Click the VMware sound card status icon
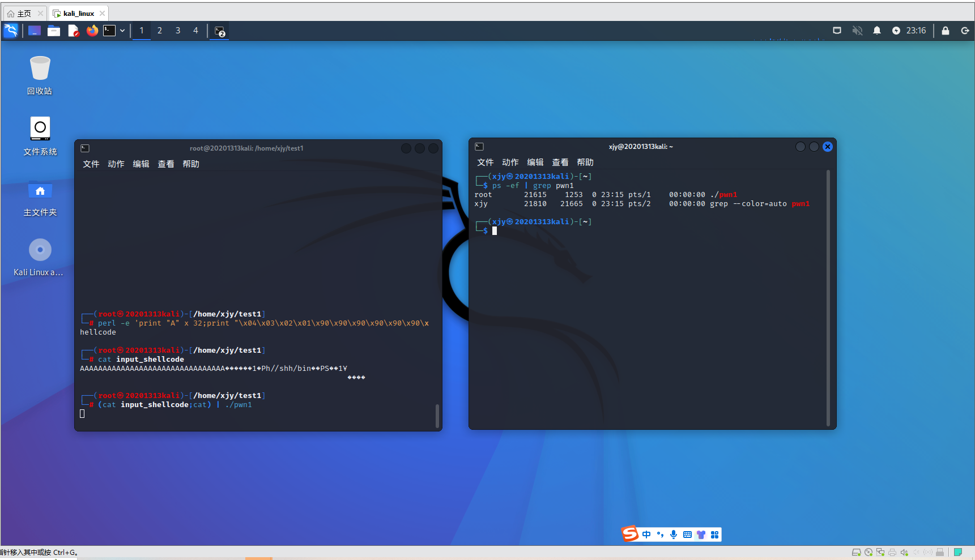Viewport: 975px width, 560px height. pyautogui.click(x=904, y=552)
